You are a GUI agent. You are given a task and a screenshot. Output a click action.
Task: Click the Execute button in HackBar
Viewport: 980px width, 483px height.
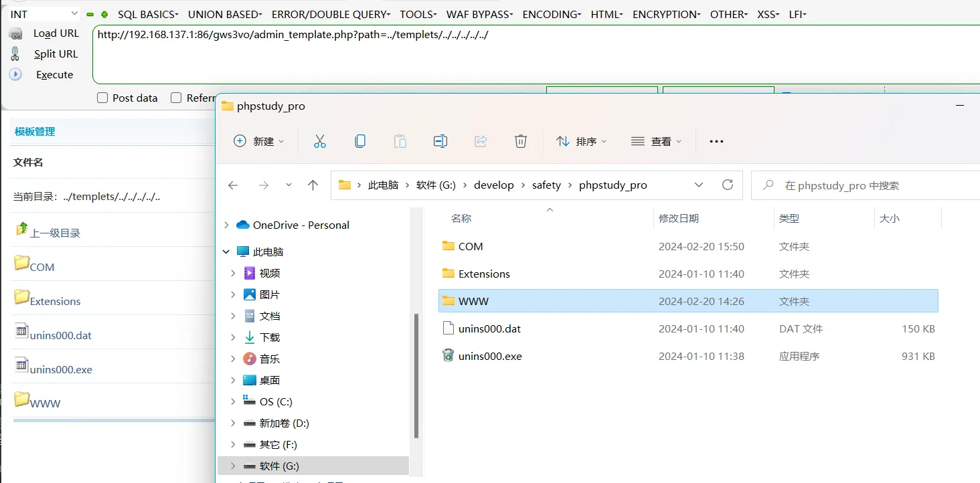54,75
